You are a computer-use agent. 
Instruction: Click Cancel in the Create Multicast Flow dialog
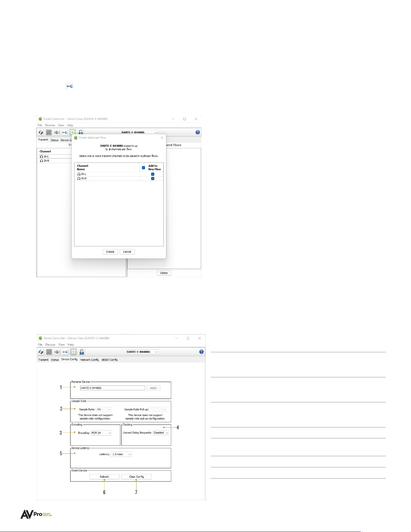(127, 252)
